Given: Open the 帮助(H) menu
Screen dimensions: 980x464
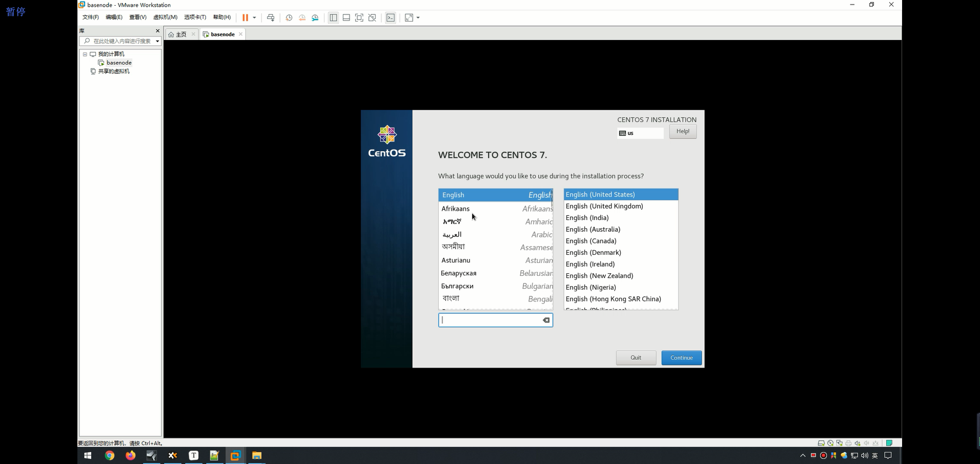Looking at the screenshot, I should [222, 17].
